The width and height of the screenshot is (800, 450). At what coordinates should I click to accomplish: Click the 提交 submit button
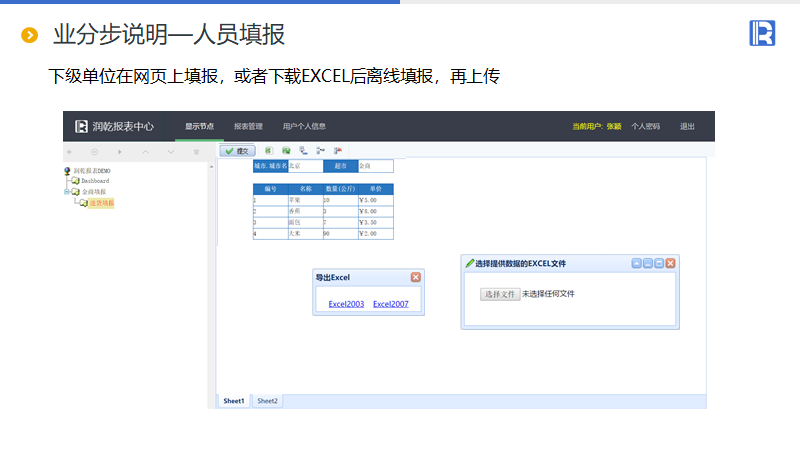pos(237,151)
